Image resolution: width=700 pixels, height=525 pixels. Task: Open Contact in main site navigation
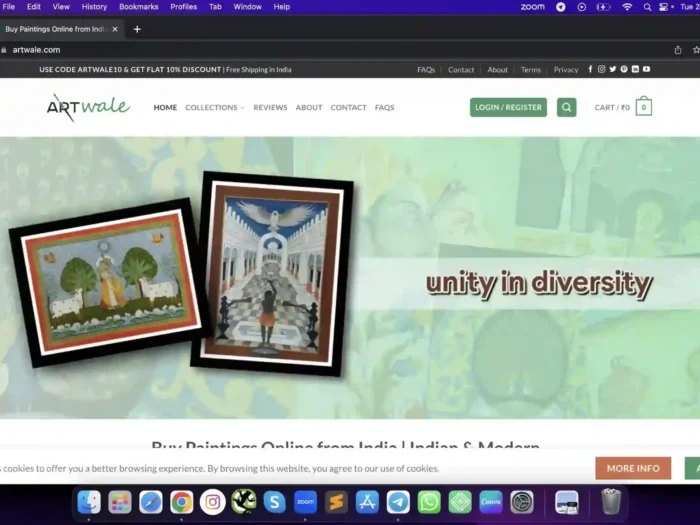348,108
